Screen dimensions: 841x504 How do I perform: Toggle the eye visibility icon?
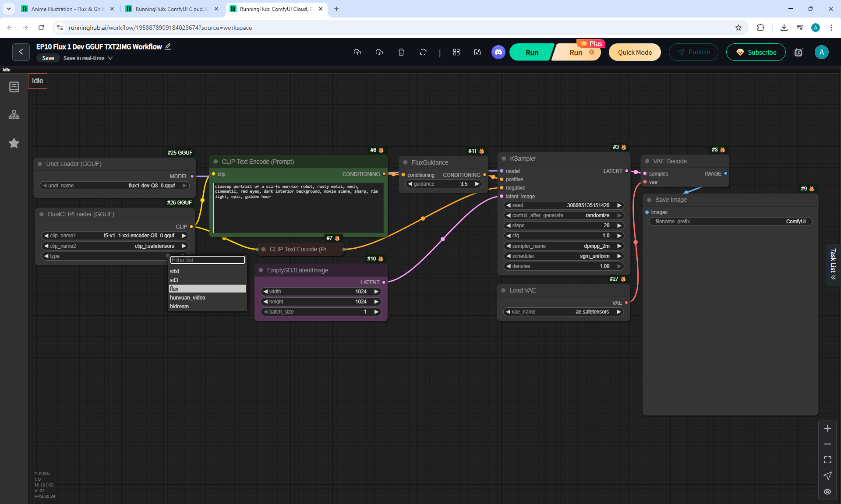[x=827, y=492]
